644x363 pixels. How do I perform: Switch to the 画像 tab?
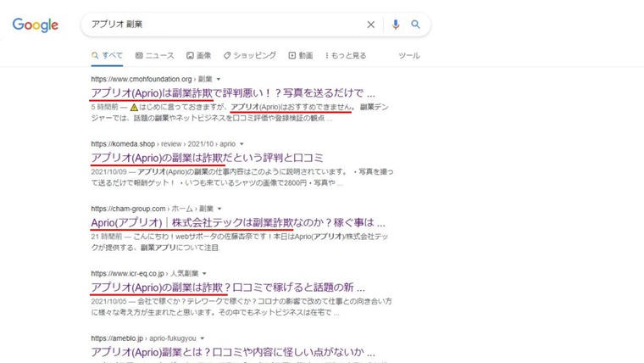pos(199,55)
